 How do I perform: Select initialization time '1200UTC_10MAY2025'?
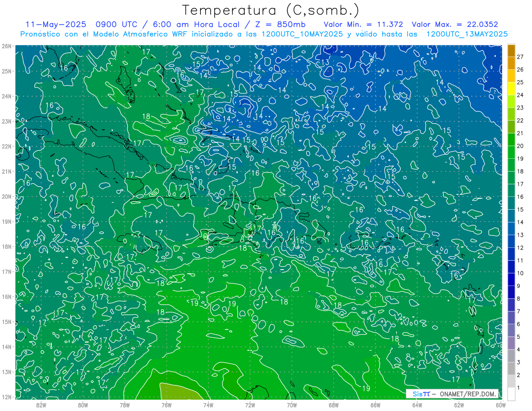[x=302, y=34]
